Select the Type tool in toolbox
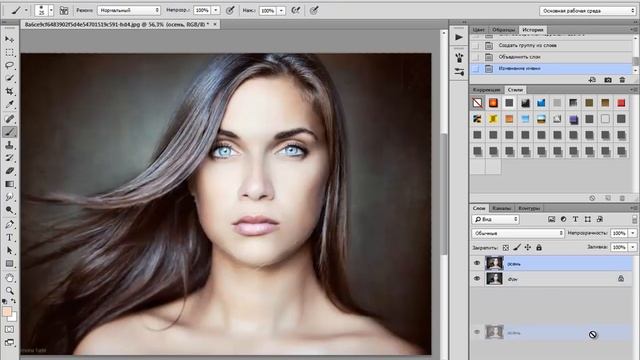This screenshot has height=360, width=640. [9, 237]
